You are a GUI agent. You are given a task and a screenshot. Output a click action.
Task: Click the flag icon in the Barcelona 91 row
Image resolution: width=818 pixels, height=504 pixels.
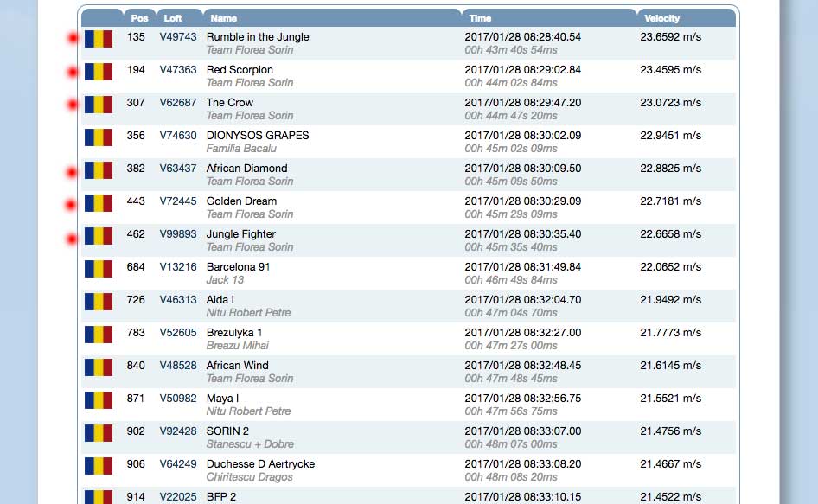pyautogui.click(x=99, y=269)
